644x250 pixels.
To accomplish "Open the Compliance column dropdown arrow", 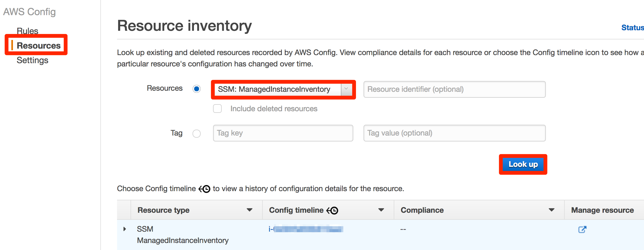I will (x=552, y=210).
